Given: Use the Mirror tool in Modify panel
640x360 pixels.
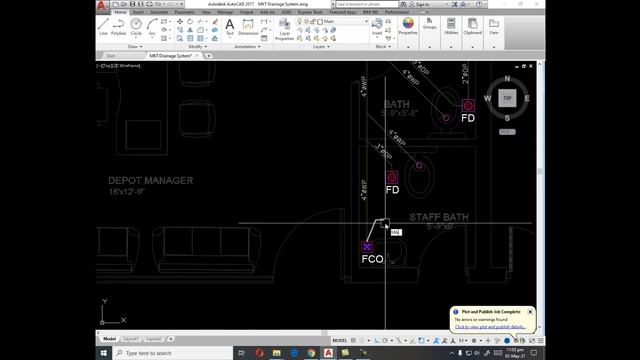Looking at the screenshot, I should tap(190, 30).
